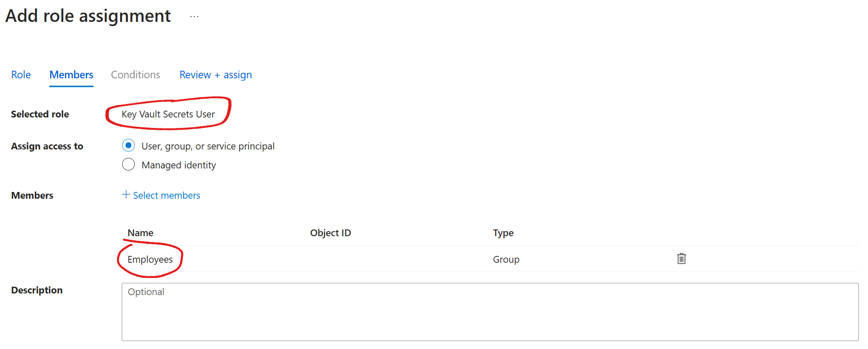Click the Key Vault Secrets User text
This screenshot has height=349, width=868.
pyautogui.click(x=168, y=114)
